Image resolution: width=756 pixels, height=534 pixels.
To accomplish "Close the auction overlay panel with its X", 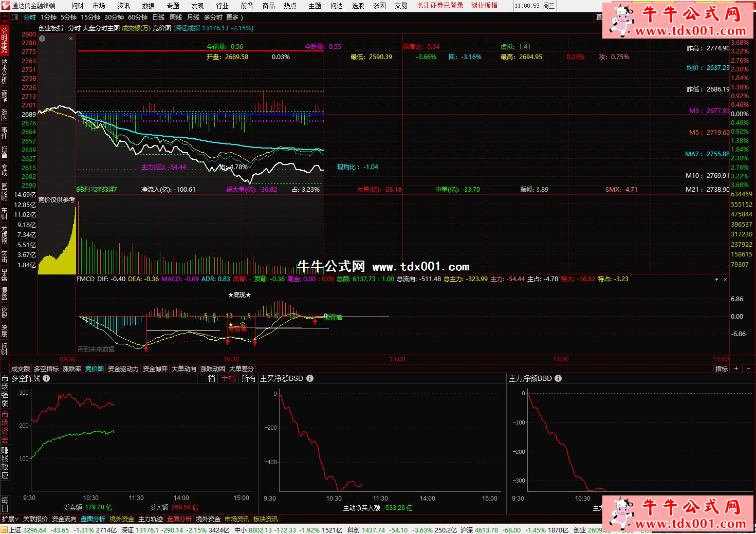I will (71, 39).
